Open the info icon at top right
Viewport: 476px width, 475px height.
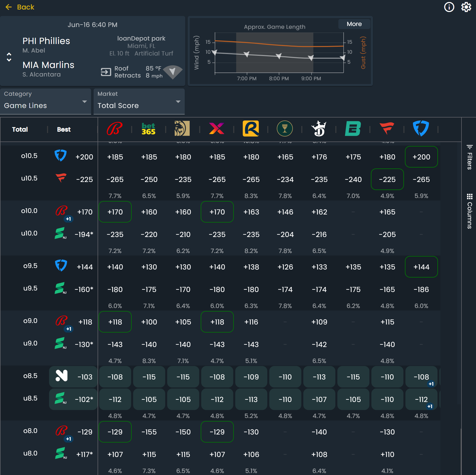click(x=449, y=7)
